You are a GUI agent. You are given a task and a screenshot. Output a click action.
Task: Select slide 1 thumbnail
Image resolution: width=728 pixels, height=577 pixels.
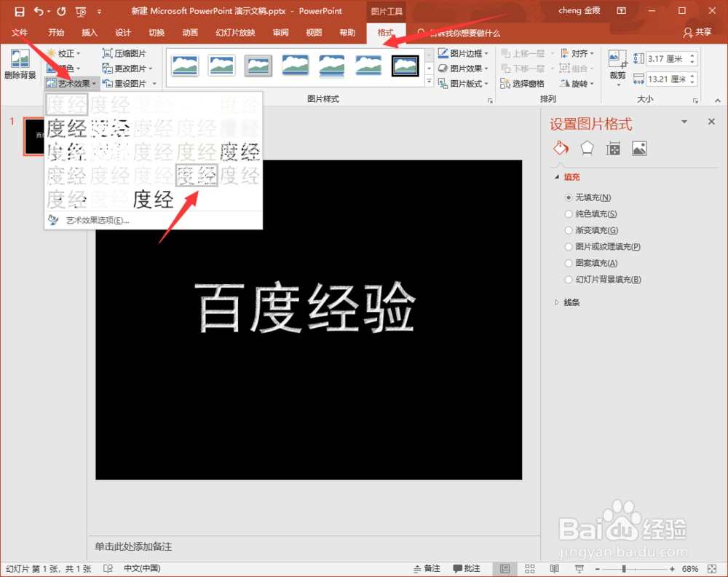tap(35, 136)
